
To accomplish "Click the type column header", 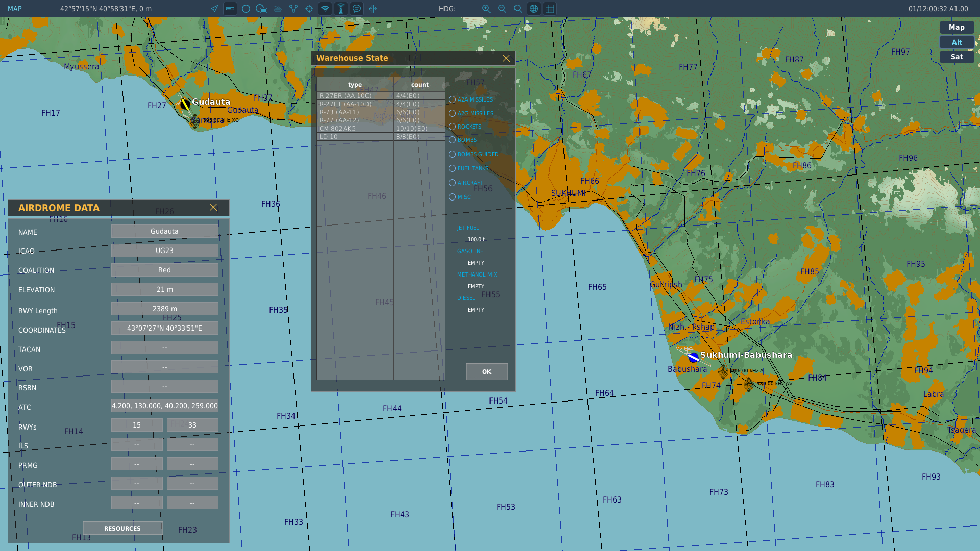I will coord(355,85).
